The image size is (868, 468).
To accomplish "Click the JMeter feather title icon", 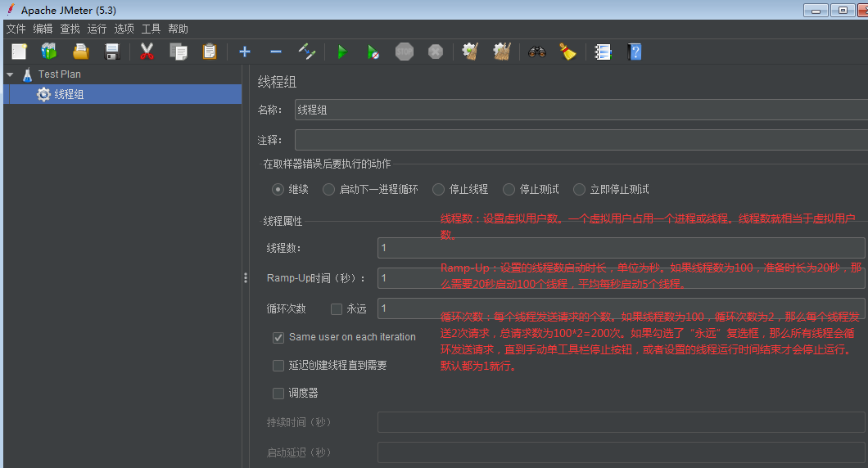I will click(10, 9).
